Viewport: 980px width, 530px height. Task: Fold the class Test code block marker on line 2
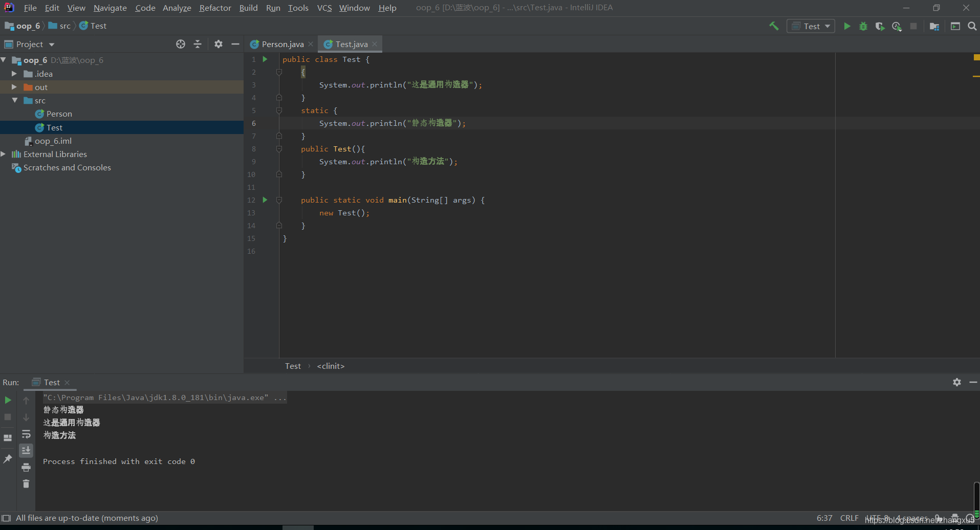pyautogui.click(x=279, y=72)
